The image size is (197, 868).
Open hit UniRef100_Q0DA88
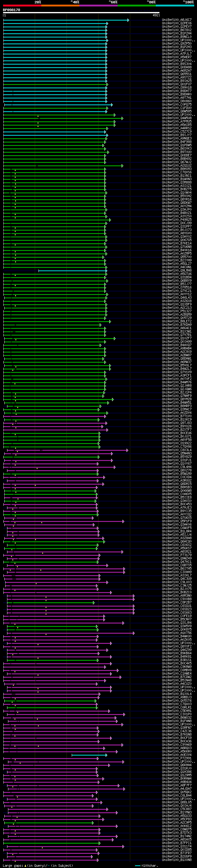coord(177,67)
